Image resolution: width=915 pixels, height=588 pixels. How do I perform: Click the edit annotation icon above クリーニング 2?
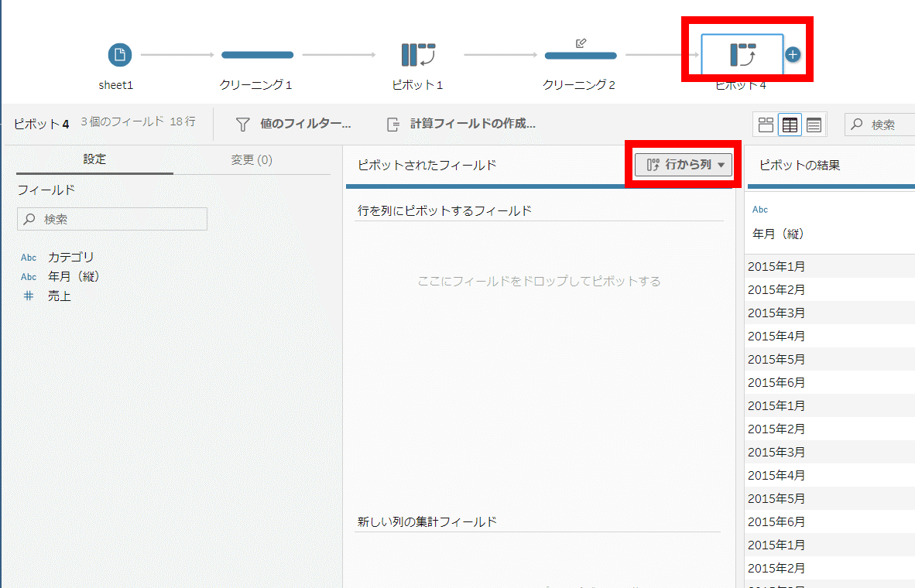tap(581, 43)
